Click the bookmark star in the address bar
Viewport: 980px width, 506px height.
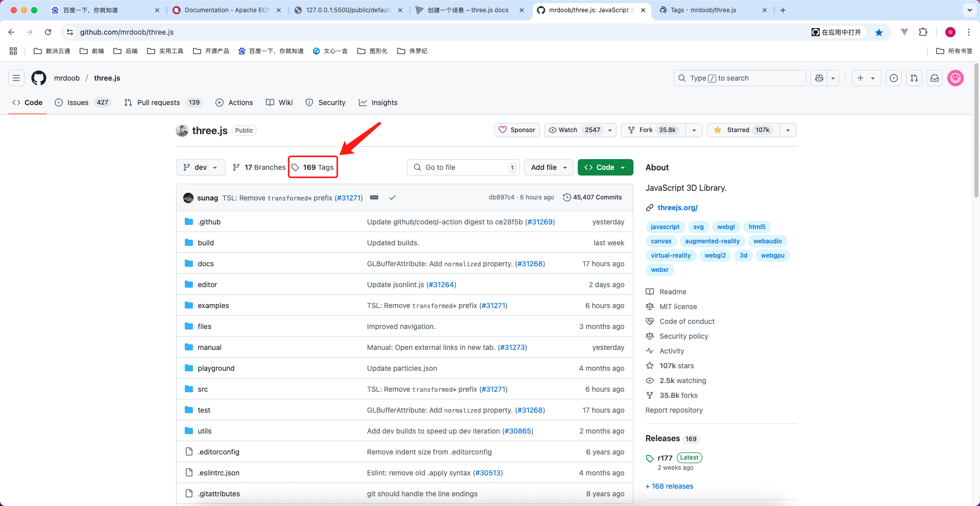click(x=879, y=32)
